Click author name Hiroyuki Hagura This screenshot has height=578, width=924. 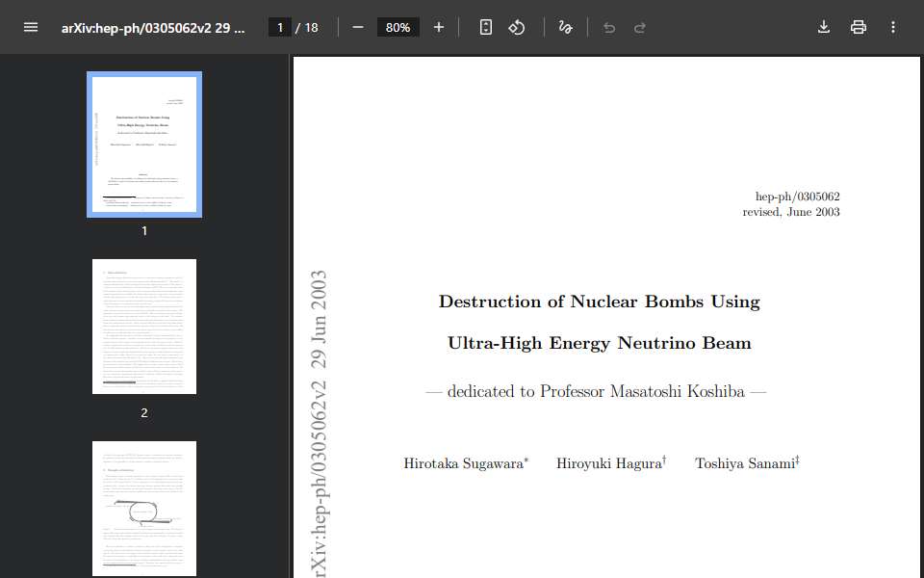click(x=611, y=463)
